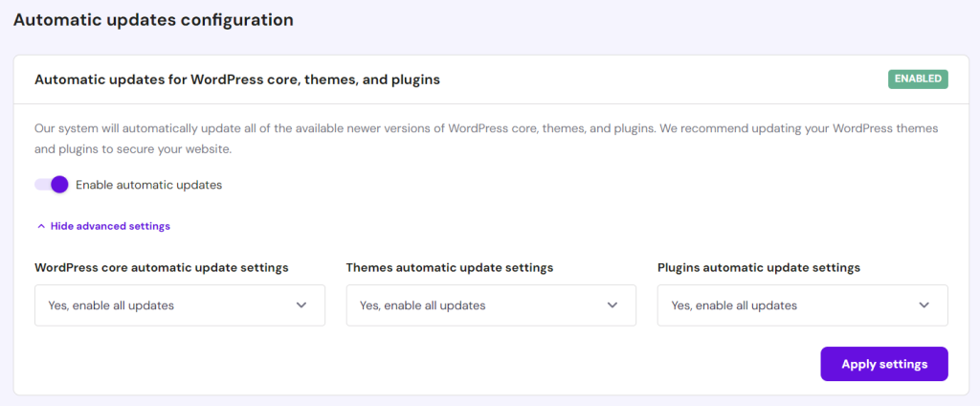Toggle the Enable automatic updates switch
Viewport: 980px width, 406px height.
coord(52,185)
